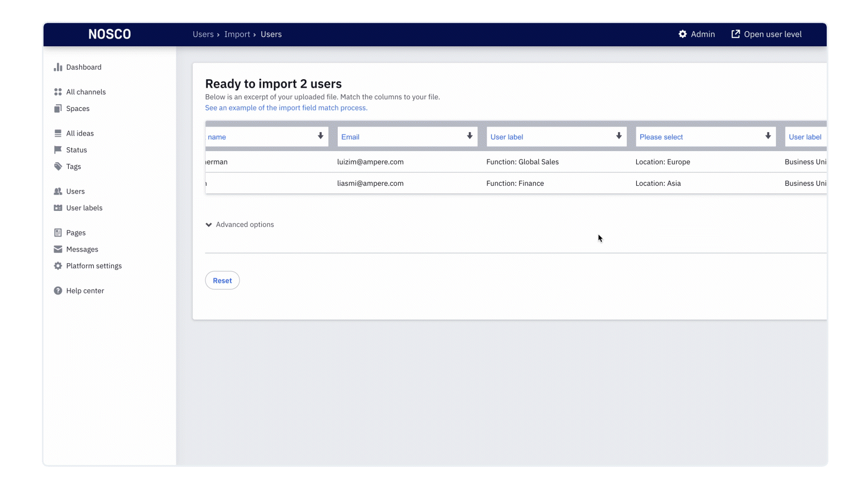Click the Platform settings gear icon

point(57,266)
